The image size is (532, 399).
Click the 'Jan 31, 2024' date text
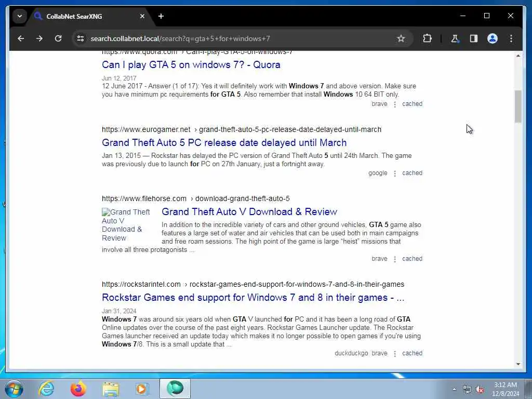pos(119,311)
